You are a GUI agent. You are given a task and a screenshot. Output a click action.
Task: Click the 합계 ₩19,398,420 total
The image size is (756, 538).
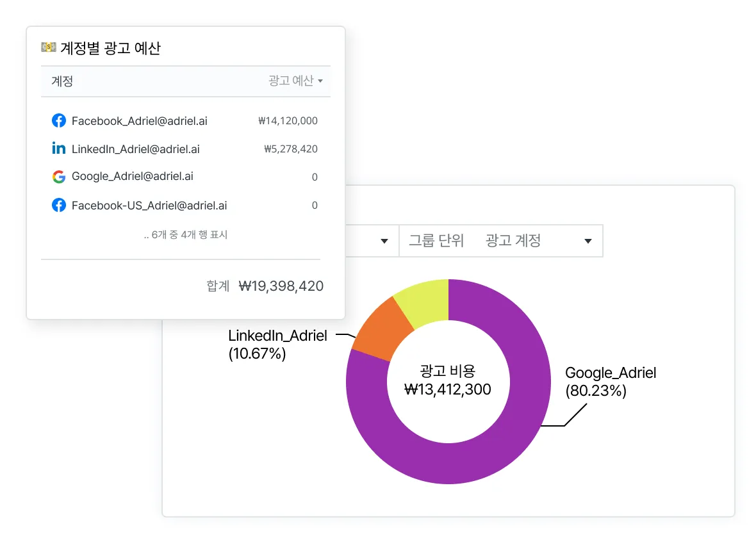(265, 286)
